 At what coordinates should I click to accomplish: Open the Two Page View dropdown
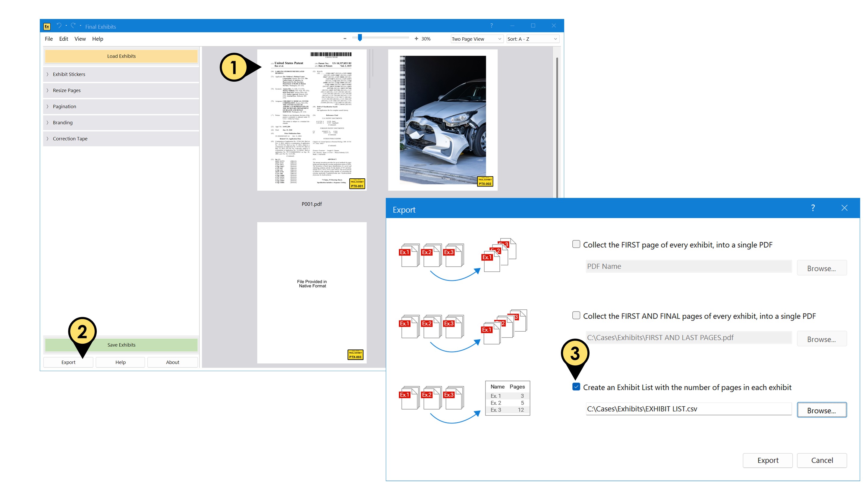click(x=476, y=39)
